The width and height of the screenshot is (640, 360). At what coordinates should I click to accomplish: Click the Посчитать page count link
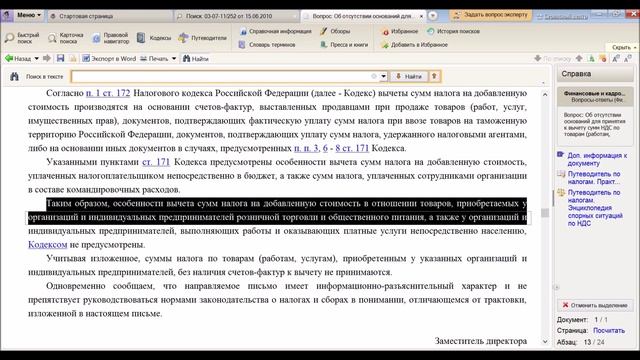(x=609, y=331)
